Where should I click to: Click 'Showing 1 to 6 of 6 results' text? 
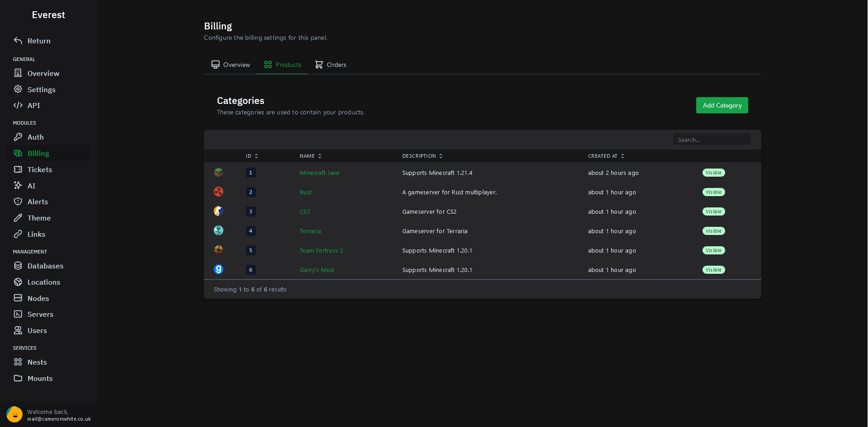click(250, 289)
